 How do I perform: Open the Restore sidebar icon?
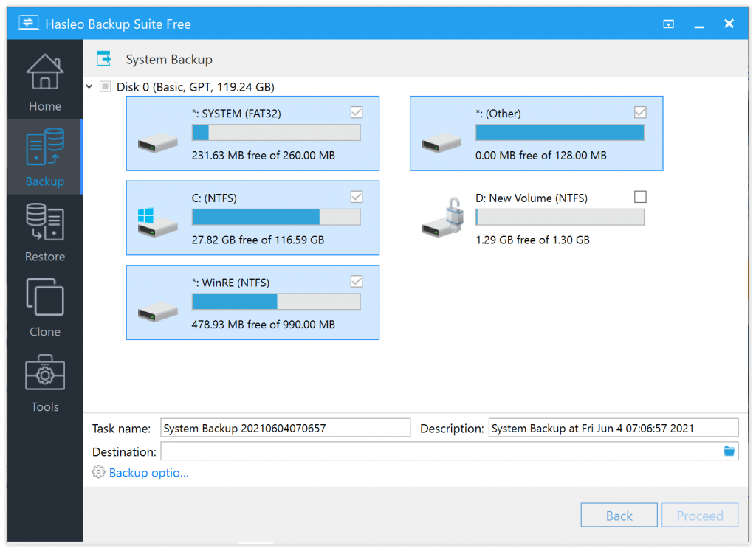tap(45, 221)
